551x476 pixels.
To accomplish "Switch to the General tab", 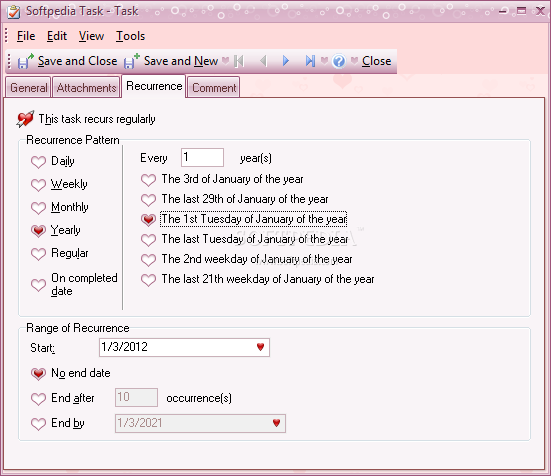I will [x=28, y=87].
